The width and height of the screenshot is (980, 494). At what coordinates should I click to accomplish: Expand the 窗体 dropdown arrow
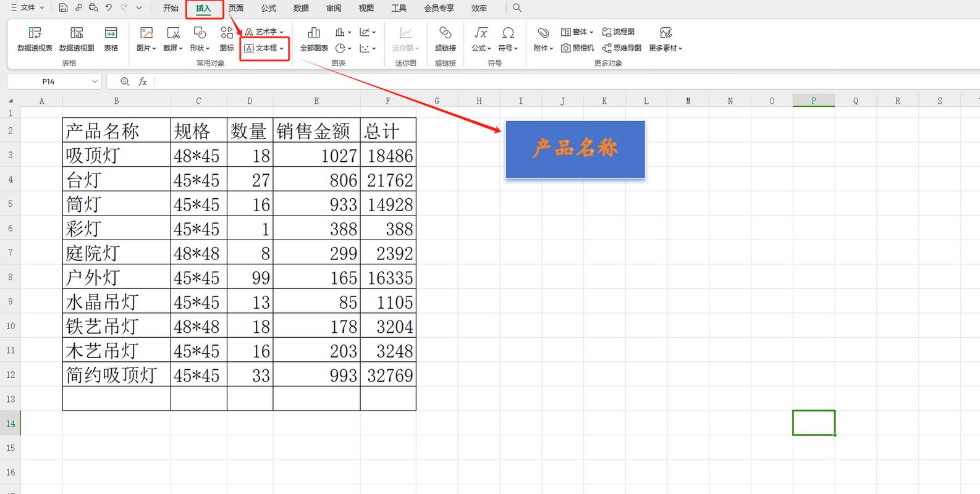click(591, 31)
